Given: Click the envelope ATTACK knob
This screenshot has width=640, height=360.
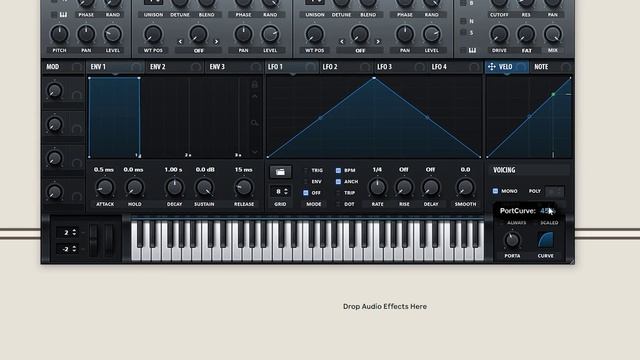Looking at the screenshot, I should point(105,187).
